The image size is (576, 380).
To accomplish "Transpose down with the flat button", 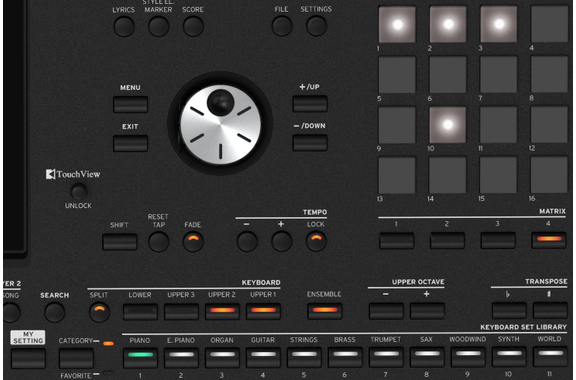I will click(509, 311).
